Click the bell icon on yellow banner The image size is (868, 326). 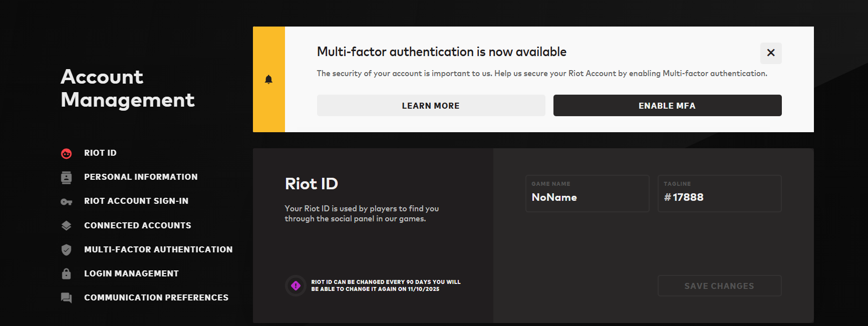(x=268, y=80)
